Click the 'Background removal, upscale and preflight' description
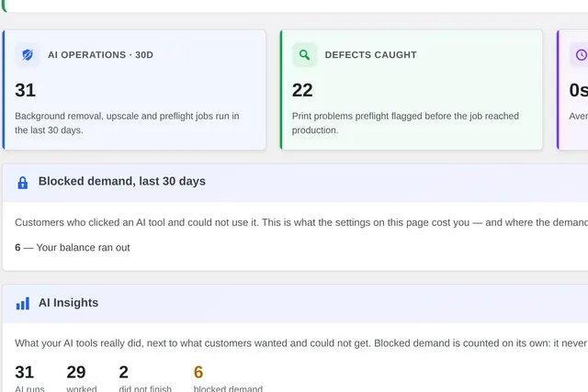The width and height of the screenshot is (588, 392). click(x=127, y=123)
